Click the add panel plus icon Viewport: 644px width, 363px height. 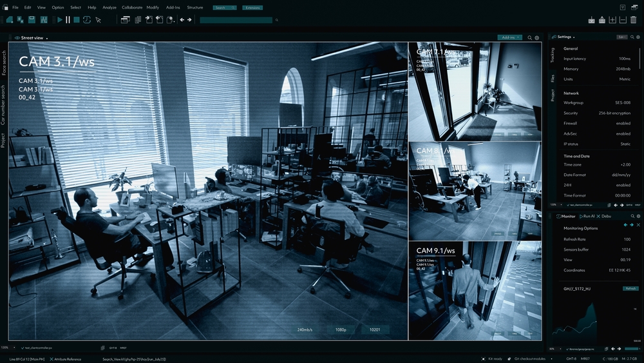point(612,20)
